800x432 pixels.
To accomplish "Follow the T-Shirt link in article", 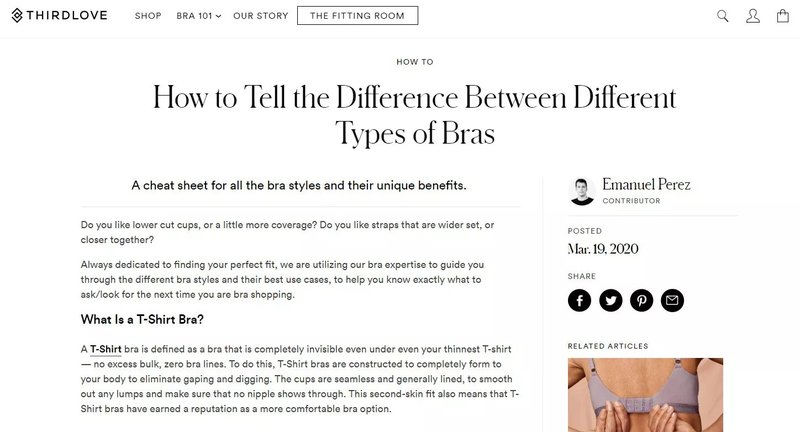I will tap(106, 349).
